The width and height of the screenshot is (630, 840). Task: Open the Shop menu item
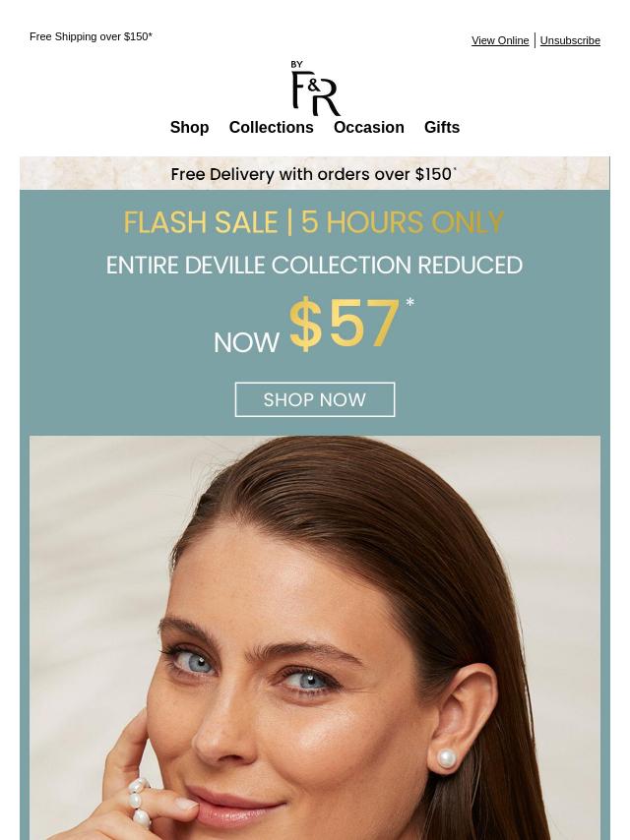(189, 128)
